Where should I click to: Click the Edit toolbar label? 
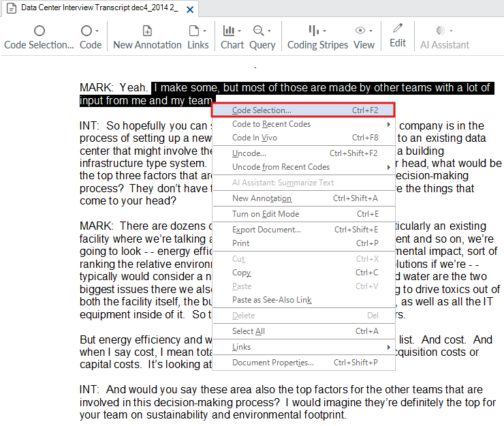click(398, 43)
